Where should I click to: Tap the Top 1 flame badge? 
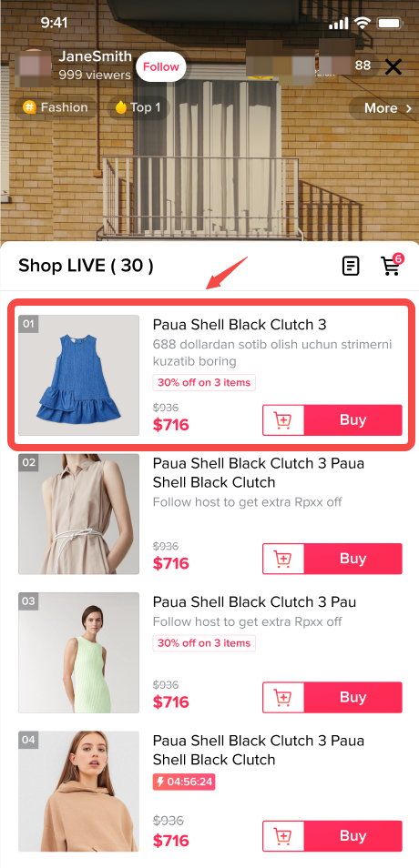(x=138, y=107)
